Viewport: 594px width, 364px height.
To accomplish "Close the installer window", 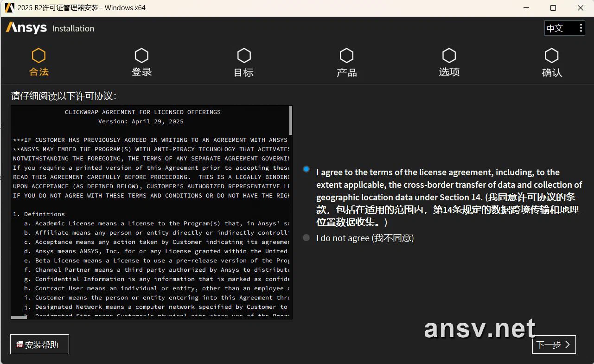I will click(x=581, y=8).
